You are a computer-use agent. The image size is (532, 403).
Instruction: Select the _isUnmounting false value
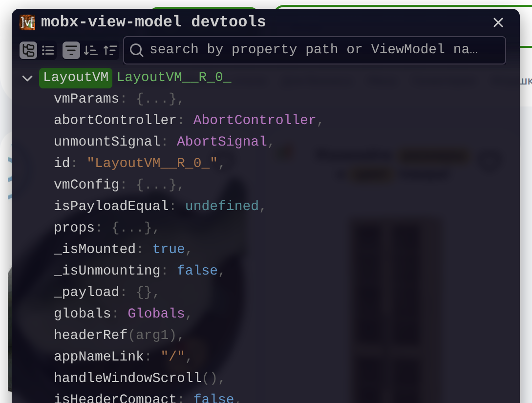tap(197, 270)
